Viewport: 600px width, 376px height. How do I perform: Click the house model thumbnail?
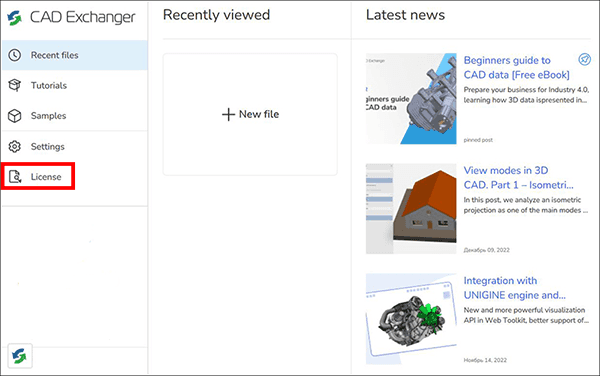[411, 209]
